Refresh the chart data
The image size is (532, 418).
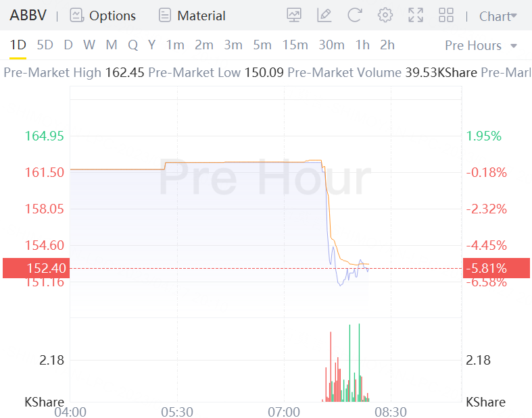355,15
